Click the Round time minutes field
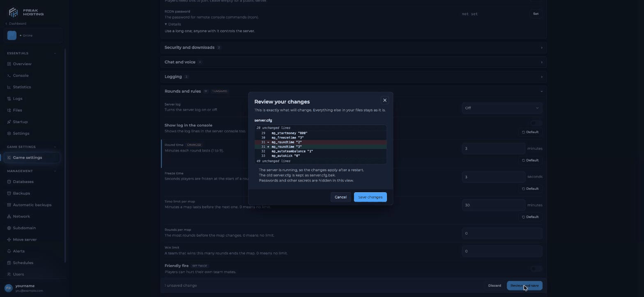 [x=493, y=149]
